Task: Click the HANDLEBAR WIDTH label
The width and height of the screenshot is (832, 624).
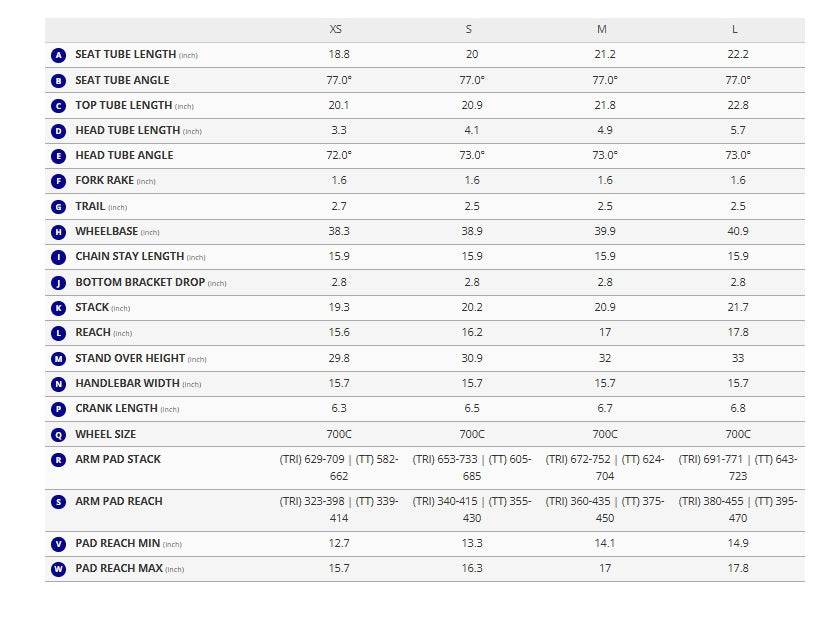Action: click(127, 383)
